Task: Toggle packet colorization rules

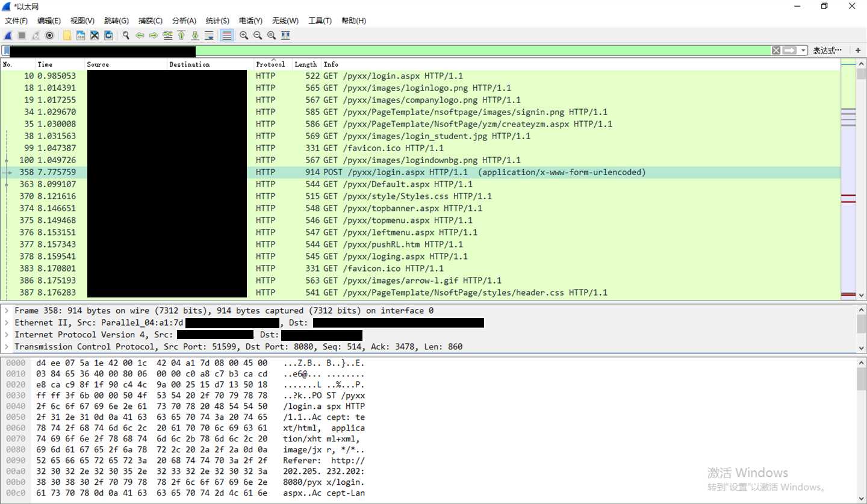Action: (x=226, y=36)
